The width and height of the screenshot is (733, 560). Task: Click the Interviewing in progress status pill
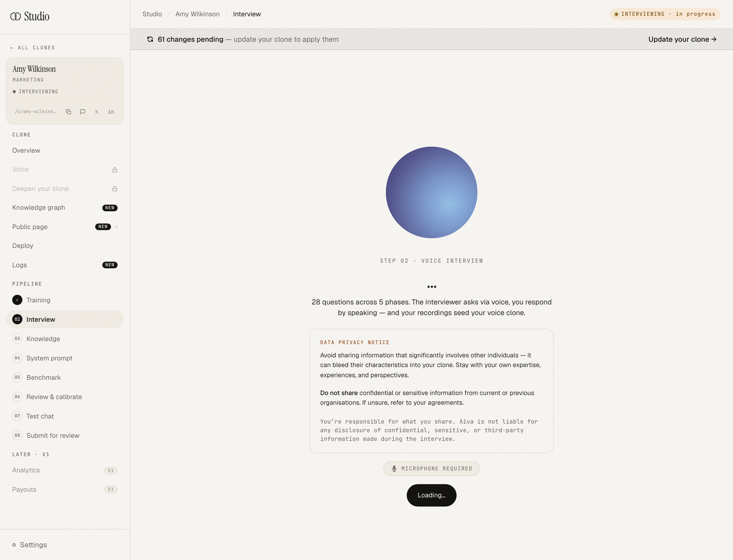click(665, 14)
